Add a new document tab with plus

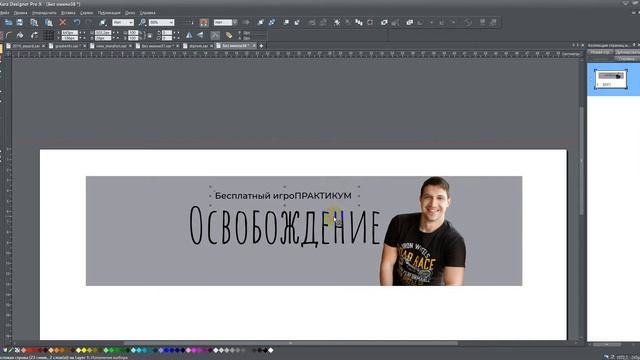point(261,46)
